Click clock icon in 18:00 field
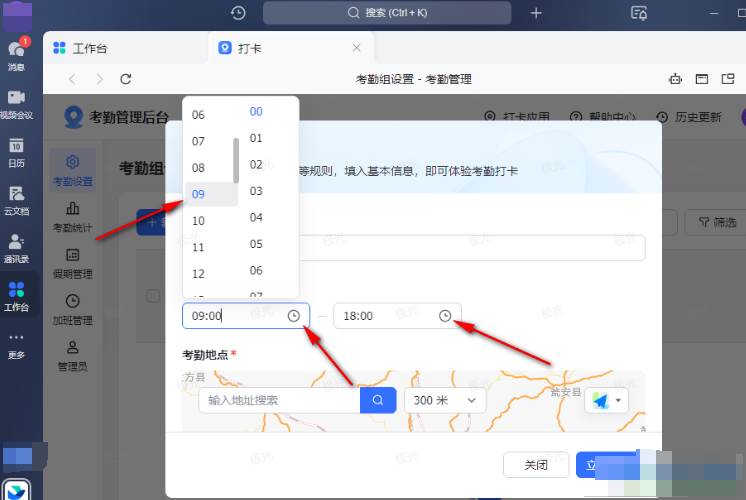This screenshot has height=500, width=746. [x=445, y=316]
